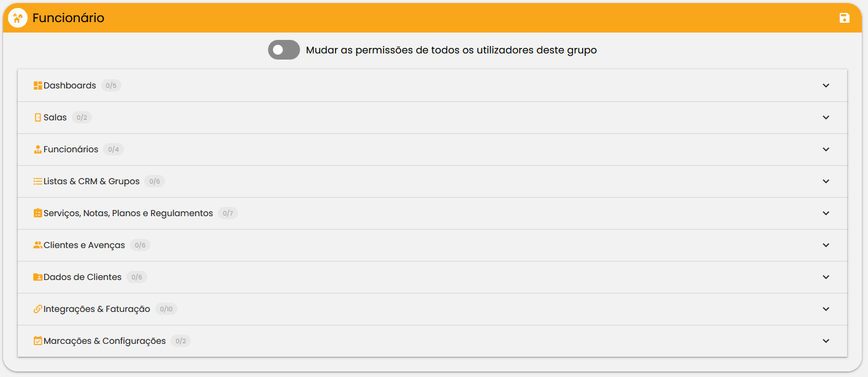Image resolution: width=868 pixels, height=377 pixels.
Task: Expand Marcações & Configurações with its chevron
Action: (x=826, y=341)
